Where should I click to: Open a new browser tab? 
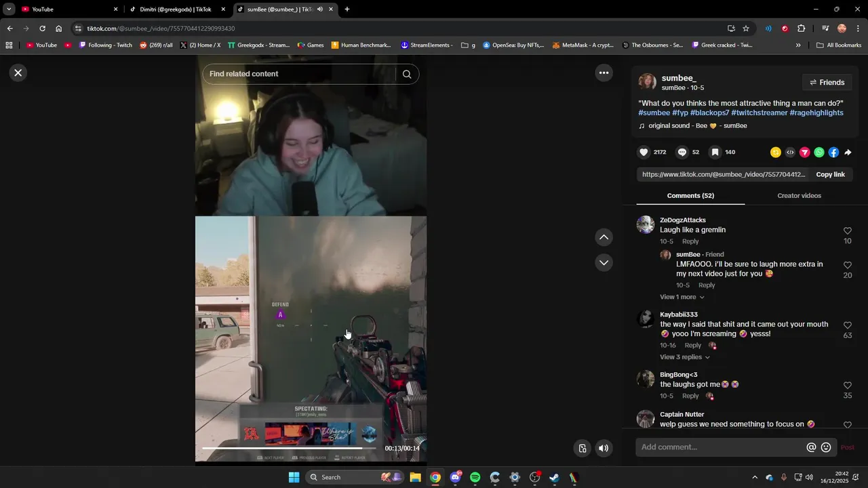pos(347,9)
